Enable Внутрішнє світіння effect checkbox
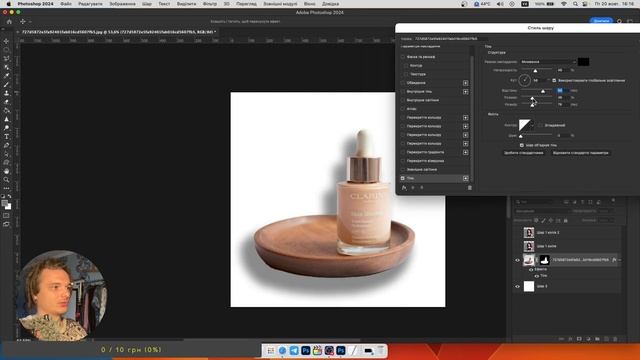This screenshot has height=360, width=640. (x=403, y=100)
